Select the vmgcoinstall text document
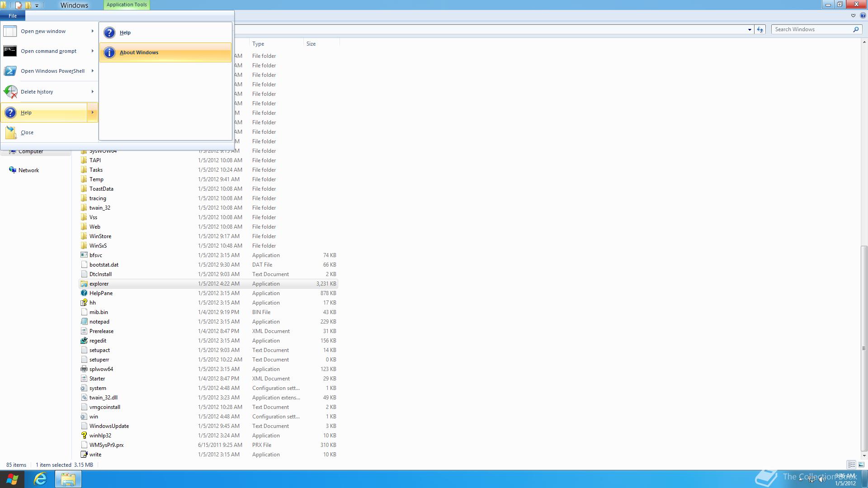Screen dimensions: 868x488 (208, 407)
